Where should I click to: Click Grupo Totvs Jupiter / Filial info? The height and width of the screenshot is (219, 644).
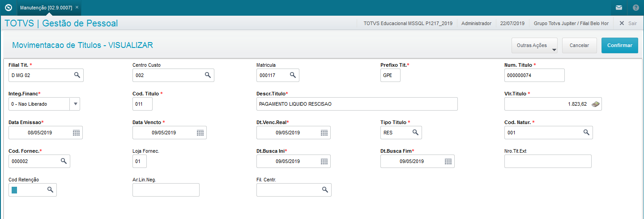[571, 23]
